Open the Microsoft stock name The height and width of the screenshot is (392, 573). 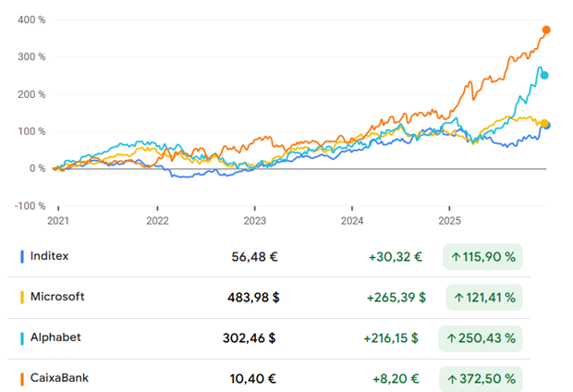[x=57, y=297]
